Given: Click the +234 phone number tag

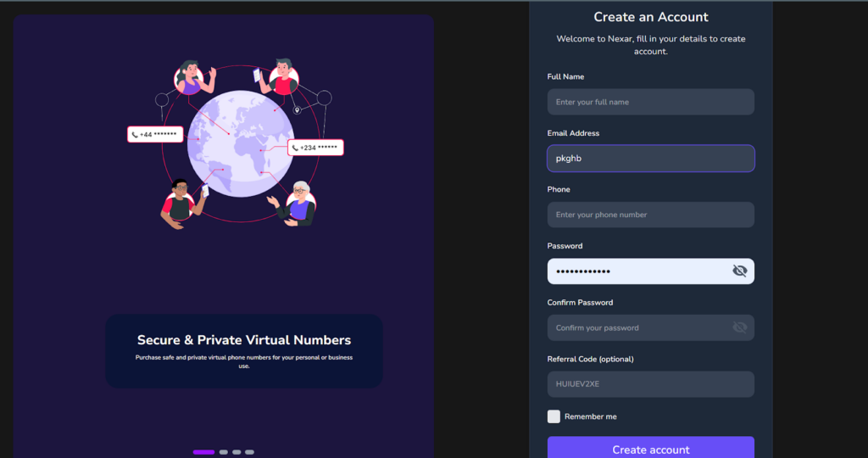Looking at the screenshot, I should pos(315,148).
